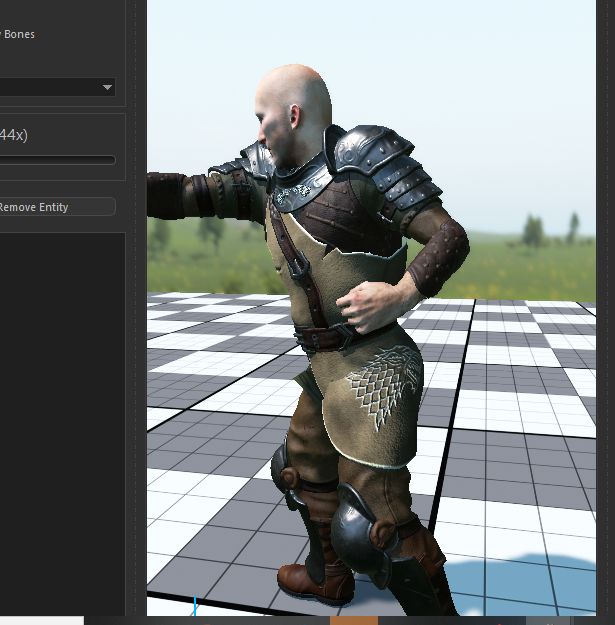Click the empty dark list panel below Remove Entity
This screenshot has height=625, width=615.
pos(62,425)
